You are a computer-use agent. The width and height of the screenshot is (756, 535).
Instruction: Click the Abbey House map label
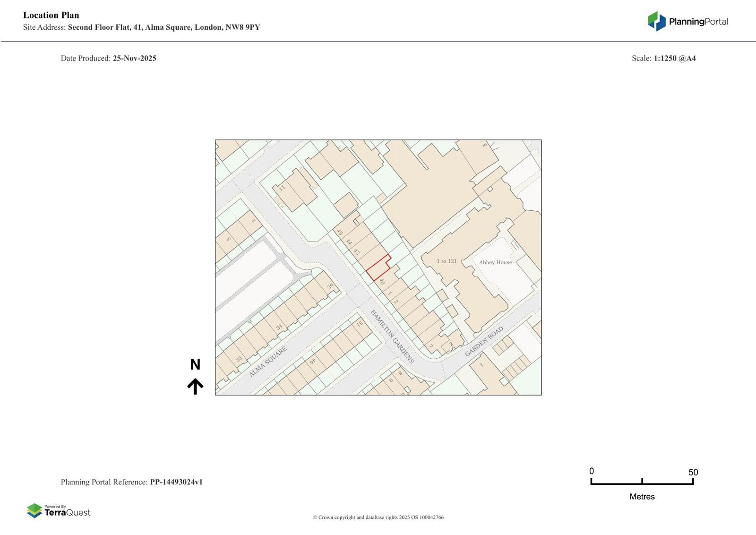click(x=495, y=262)
